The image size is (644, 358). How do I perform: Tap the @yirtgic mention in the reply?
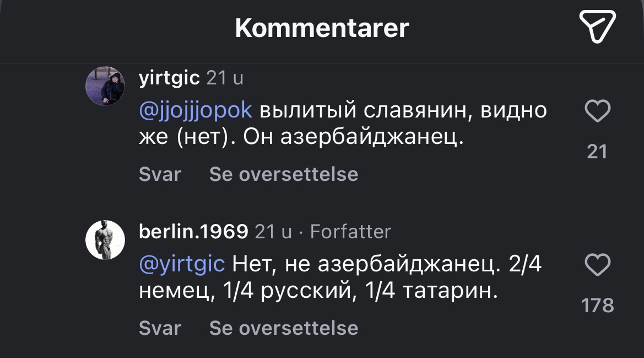[182, 264]
